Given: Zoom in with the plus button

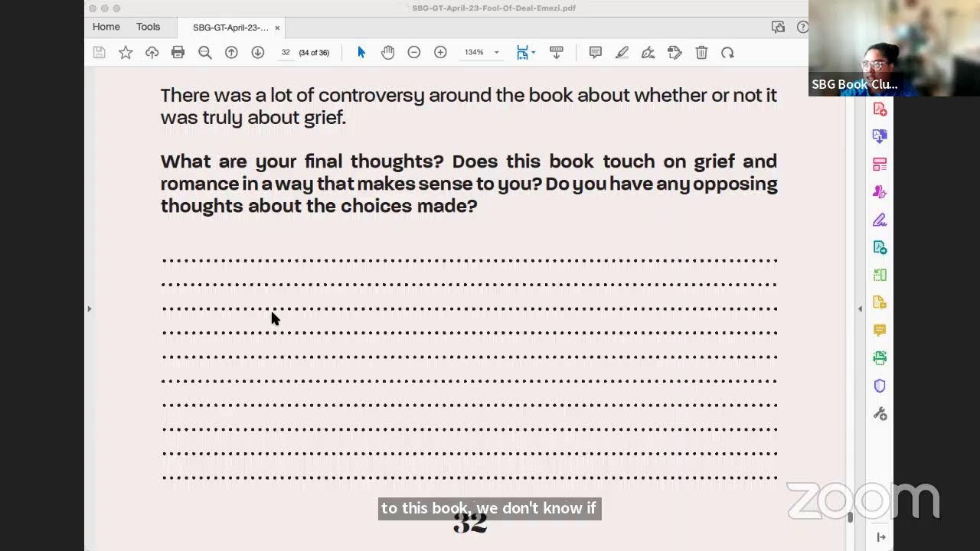Looking at the screenshot, I should coord(440,52).
